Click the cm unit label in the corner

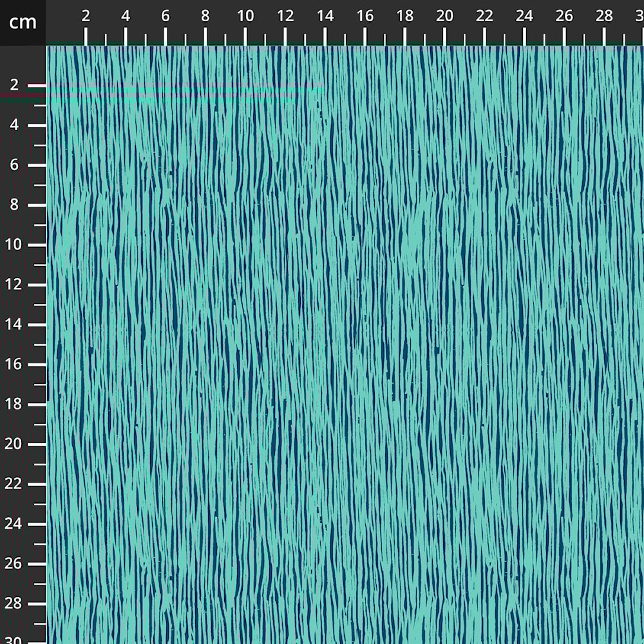pyautogui.click(x=23, y=23)
